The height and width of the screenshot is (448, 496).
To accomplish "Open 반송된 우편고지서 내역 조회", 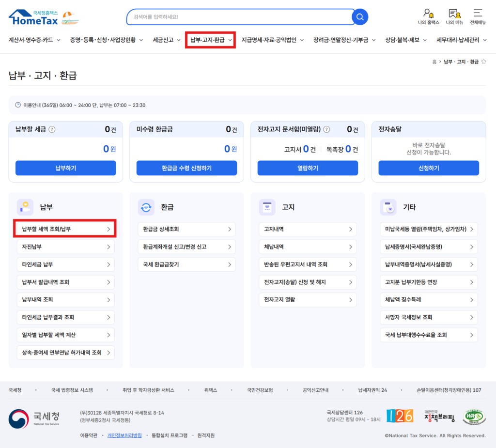I will [308, 264].
